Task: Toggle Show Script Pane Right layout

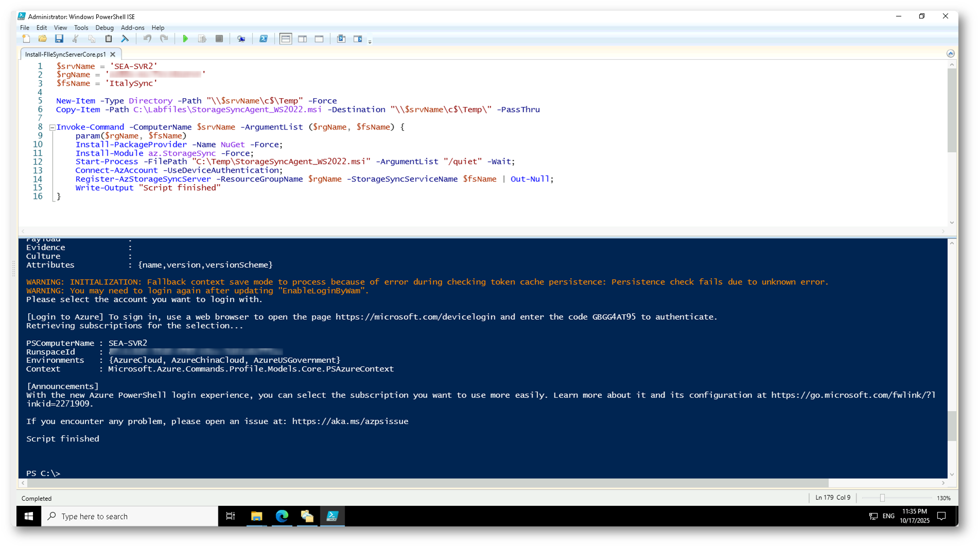Action: (302, 39)
